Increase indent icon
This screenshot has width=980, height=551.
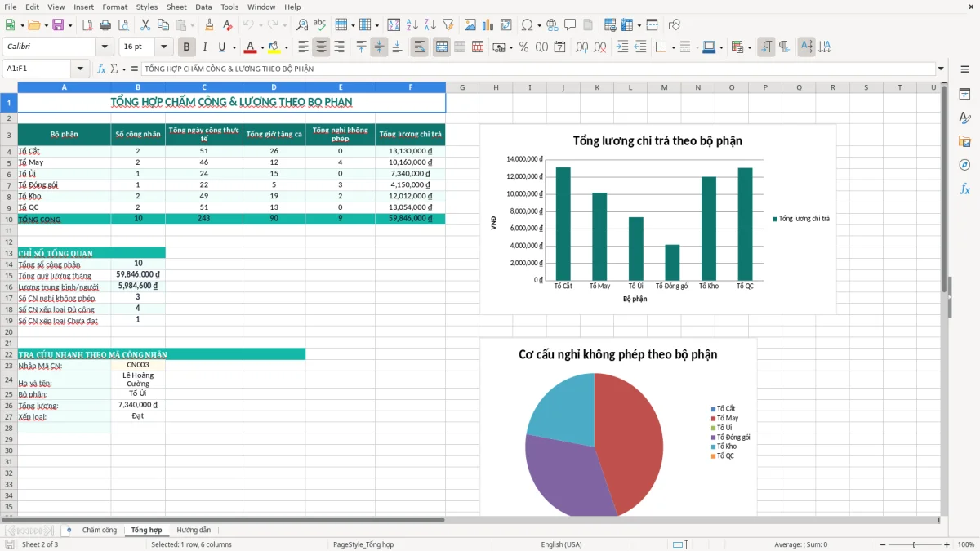tap(622, 47)
